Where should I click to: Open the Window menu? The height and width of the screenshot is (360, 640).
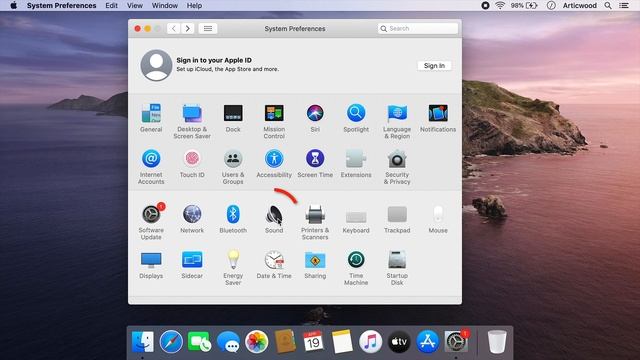(x=164, y=5)
